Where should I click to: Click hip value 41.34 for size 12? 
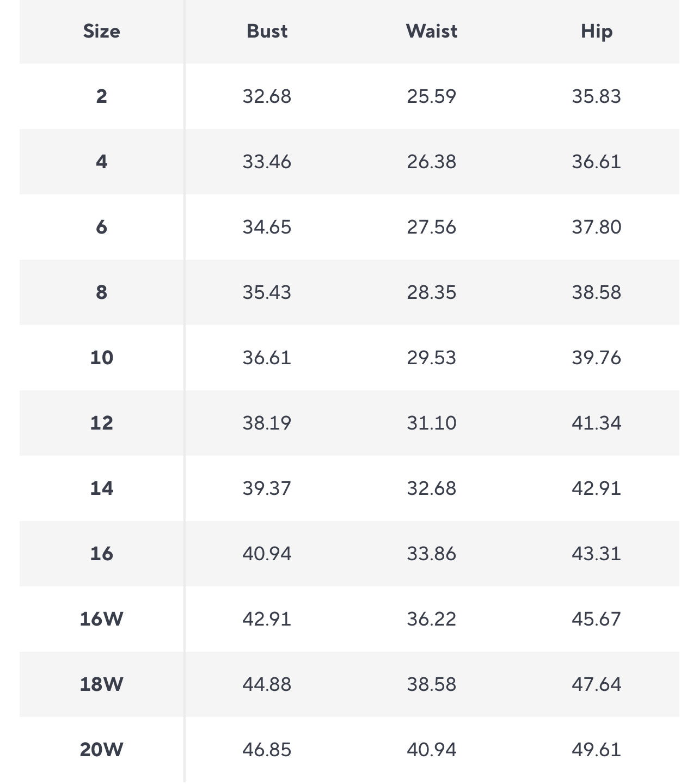pos(597,423)
